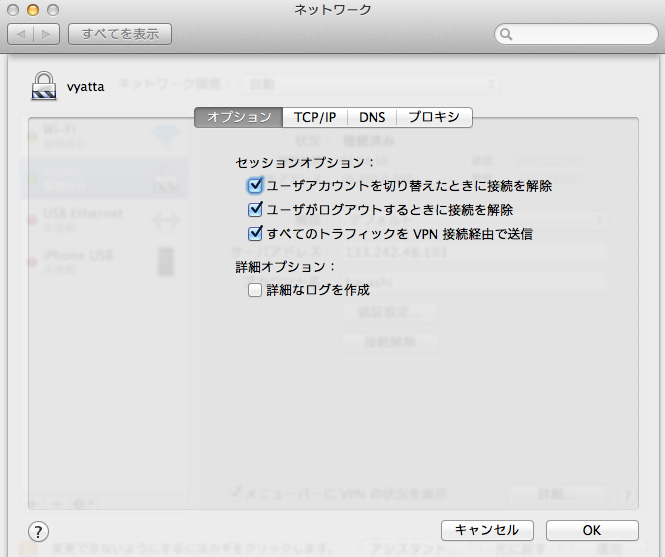Screen dimensions: 665x557
Task: Select the オプション tab
Action: click(239, 117)
